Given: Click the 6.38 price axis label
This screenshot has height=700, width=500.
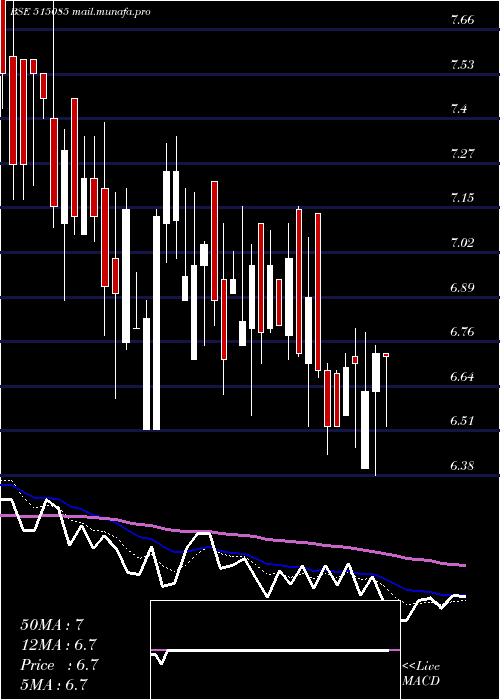Looking at the screenshot, I should pos(463,466).
